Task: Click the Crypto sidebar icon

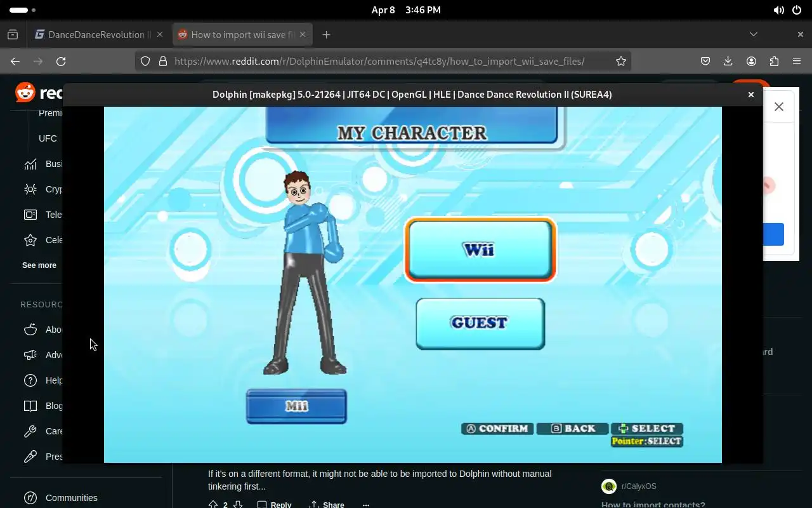Action: tap(30, 189)
